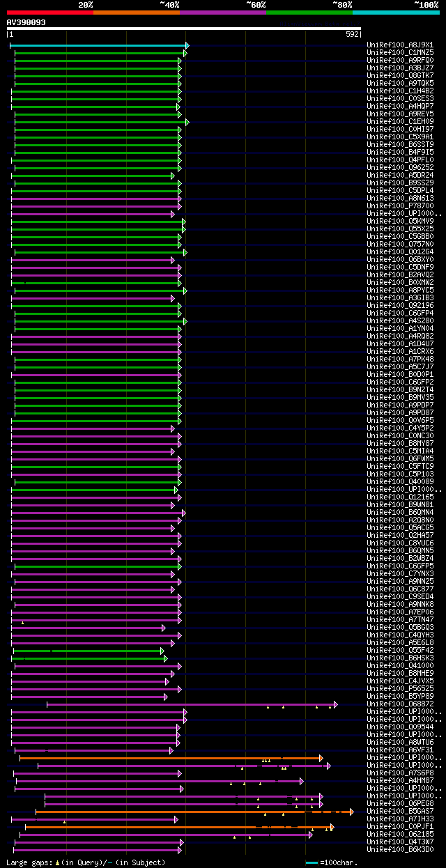Click hit label UniRef100_C0NC30
446x868 pixels.
point(400,436)
